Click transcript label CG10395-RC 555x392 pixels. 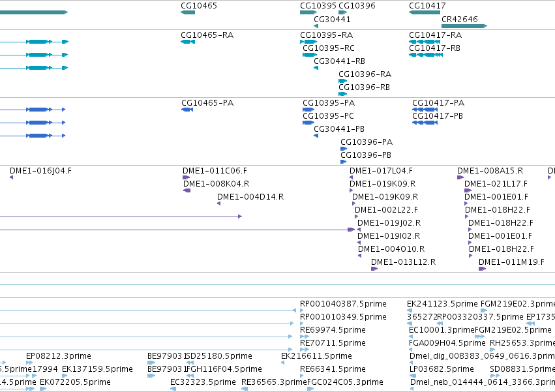pos(329,48)
